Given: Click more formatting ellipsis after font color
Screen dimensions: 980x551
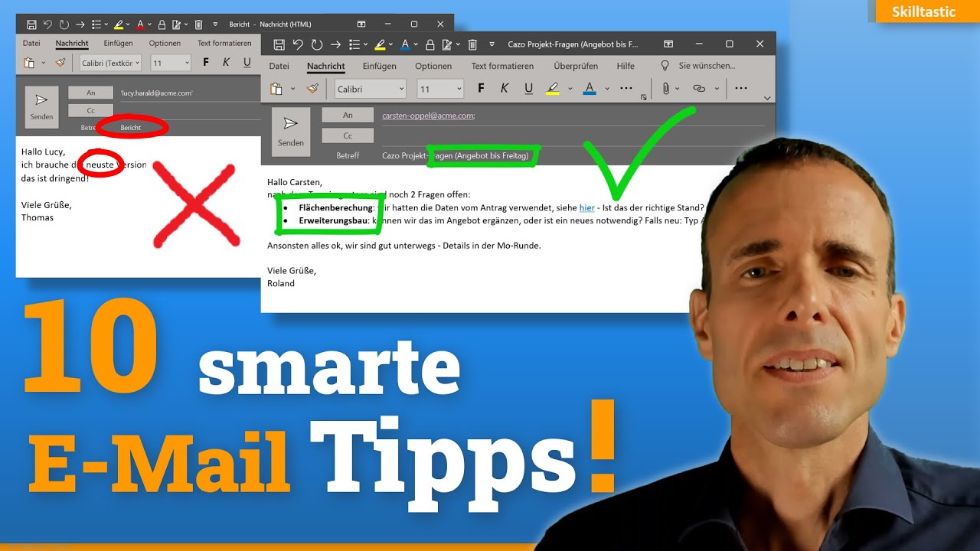Looking at the screenshot, I should [626, 88].
